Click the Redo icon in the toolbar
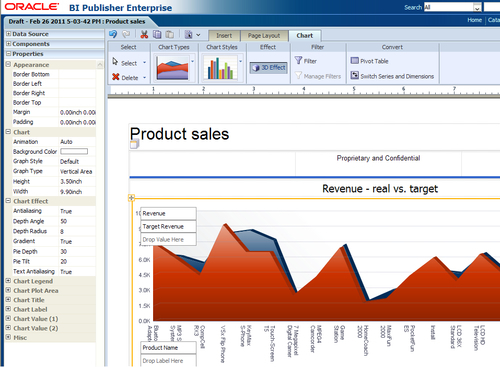Viewport: 500px width, 367px height. click(126, 34)
